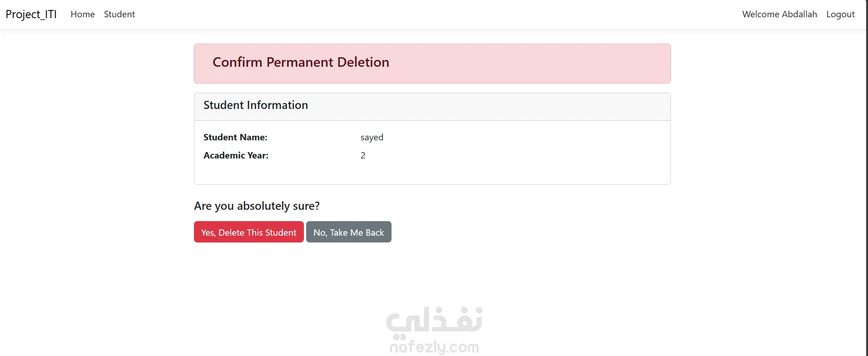Go to the Home page
The height and width of the screenshot is (356, 868).
83,15
